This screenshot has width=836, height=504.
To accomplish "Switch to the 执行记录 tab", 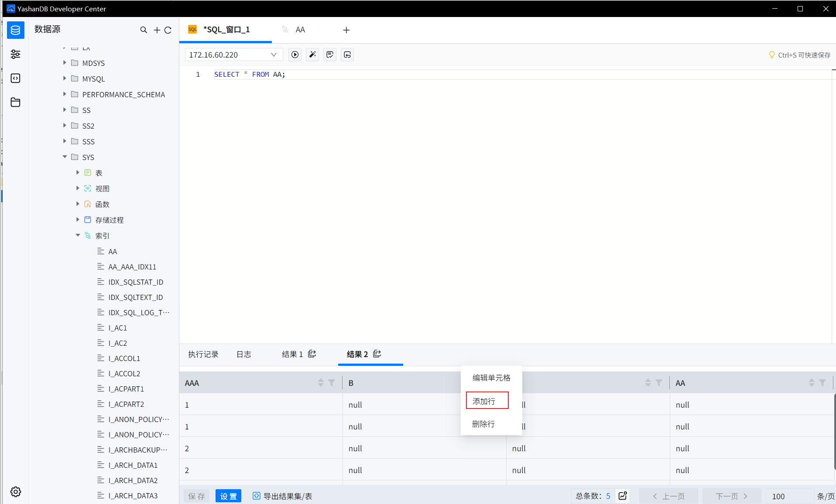I will pos(203,354).
